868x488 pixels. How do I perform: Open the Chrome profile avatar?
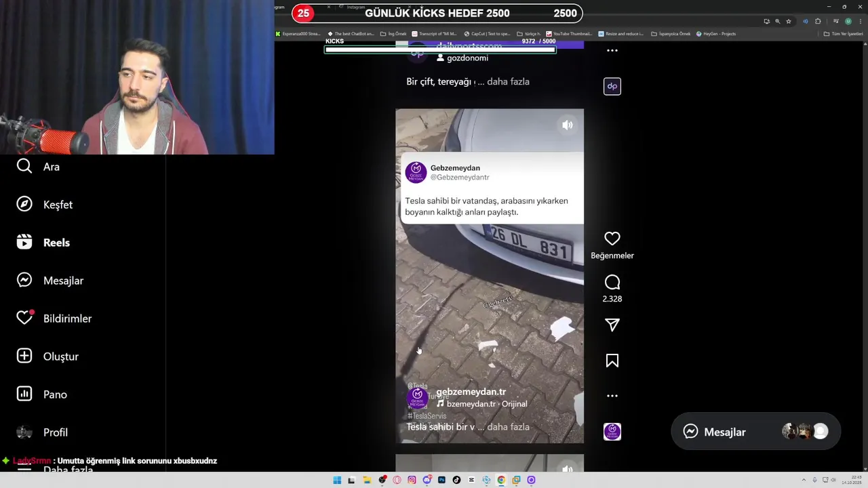(x=848, y=21)
